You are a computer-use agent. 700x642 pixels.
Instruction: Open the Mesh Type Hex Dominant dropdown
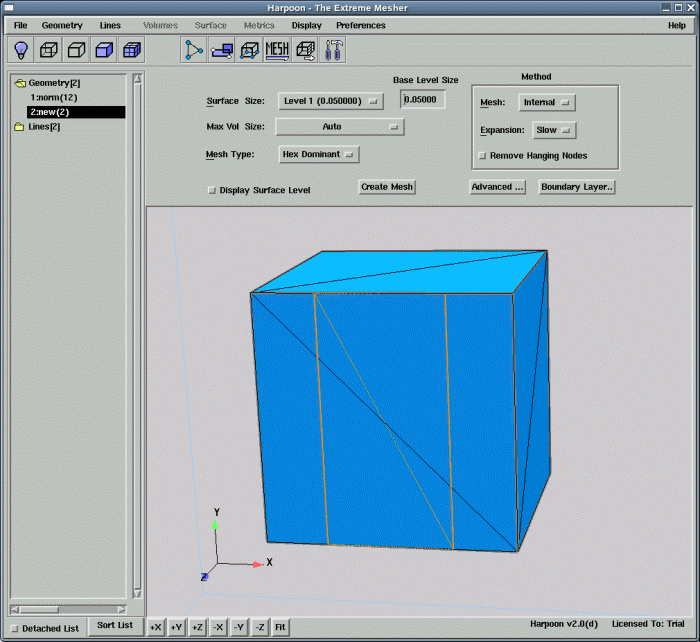click(x=319, y=154)
